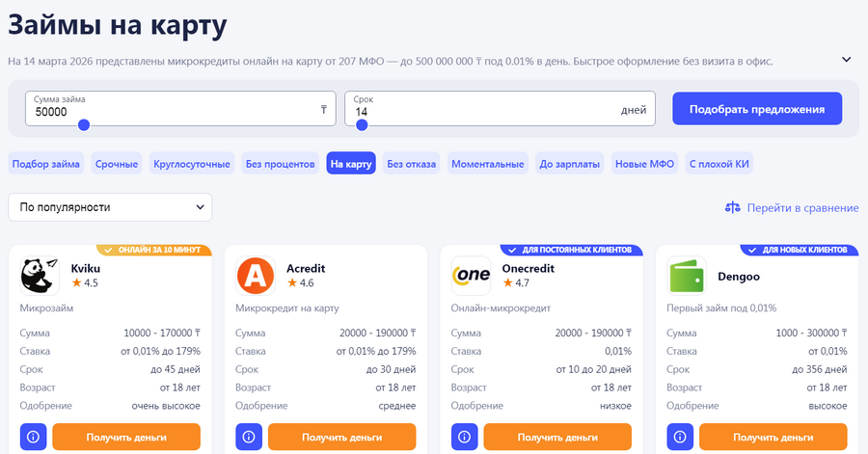
Task: Click the Onecredit logo icon
Action: pyautogui.click(x=471, y=276)
